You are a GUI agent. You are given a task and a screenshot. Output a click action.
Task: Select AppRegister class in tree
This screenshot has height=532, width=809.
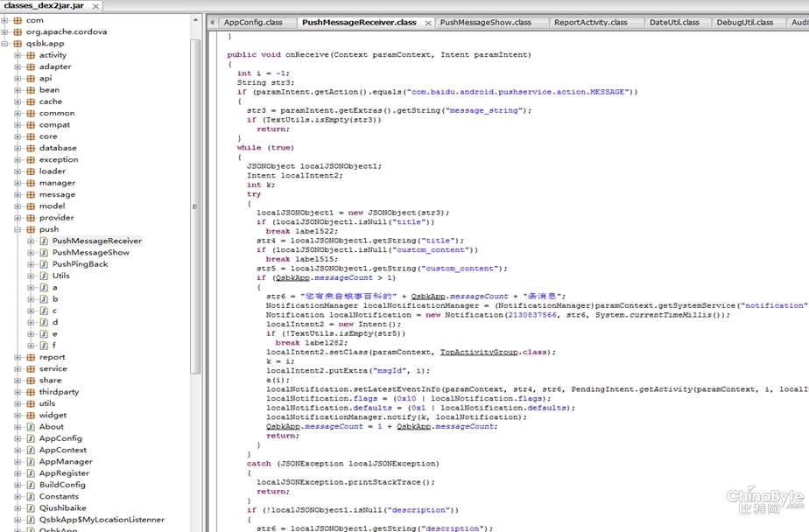64,473
